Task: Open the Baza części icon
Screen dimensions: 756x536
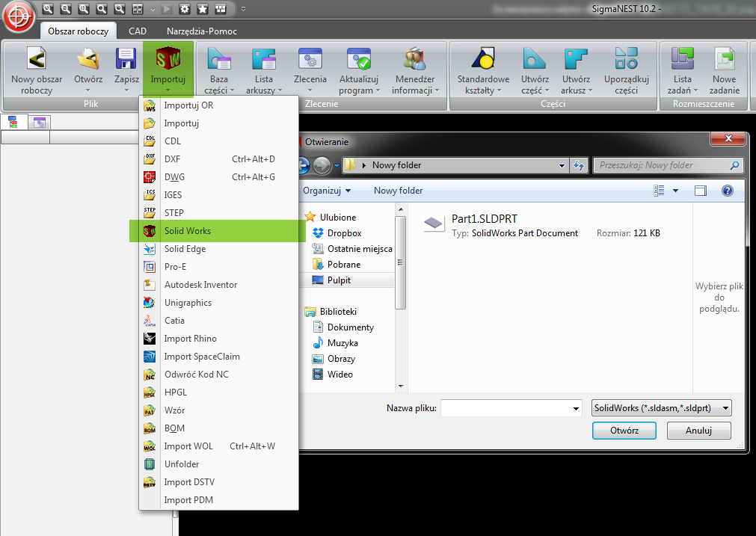Action: tap(218, 59)
